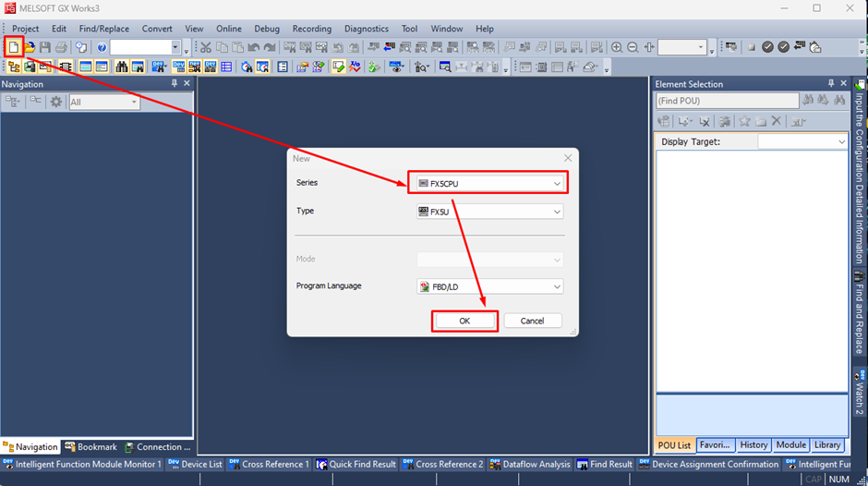Click the Print toolbar icon
Image resolution: width=868 pixels, height=486 pixels.
61,47
